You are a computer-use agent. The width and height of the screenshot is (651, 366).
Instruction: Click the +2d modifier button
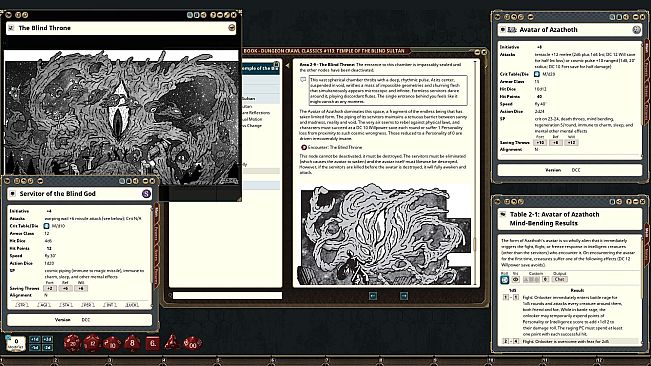[x=47, y=339]
